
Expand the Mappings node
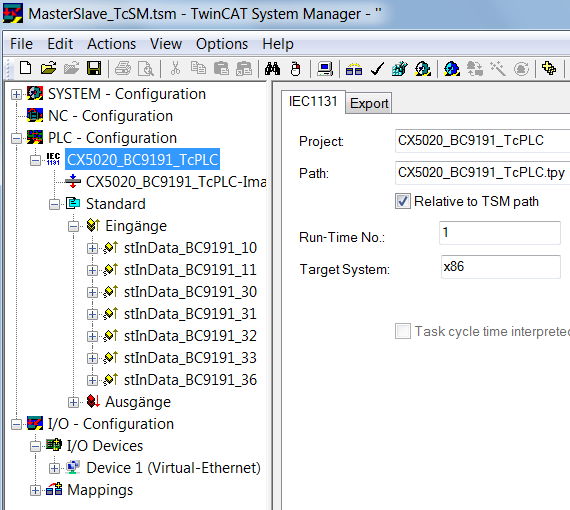[x=35, y=490]
